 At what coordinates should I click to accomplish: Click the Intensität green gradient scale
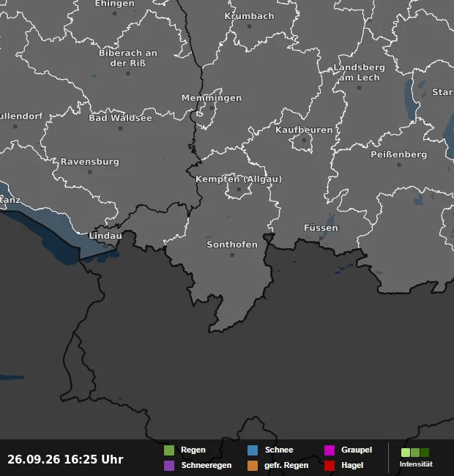[x=415, y=453]
